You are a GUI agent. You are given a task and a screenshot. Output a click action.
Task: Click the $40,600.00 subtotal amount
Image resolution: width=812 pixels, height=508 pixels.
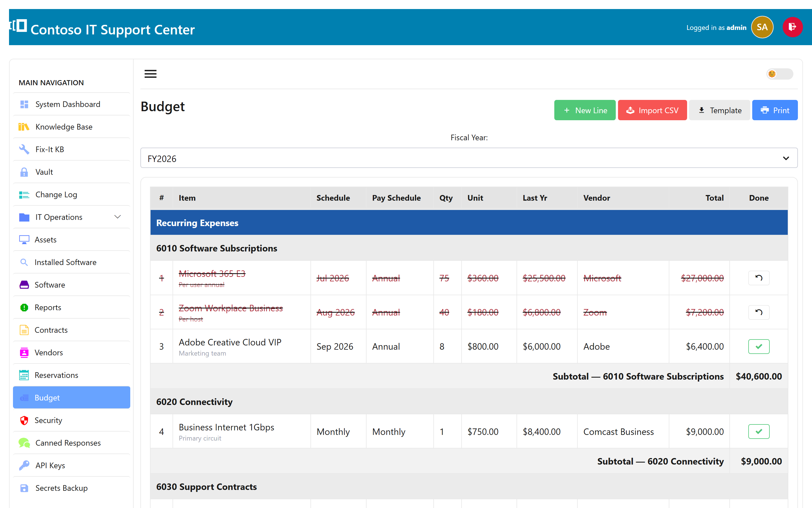click(x=759, y=376)
